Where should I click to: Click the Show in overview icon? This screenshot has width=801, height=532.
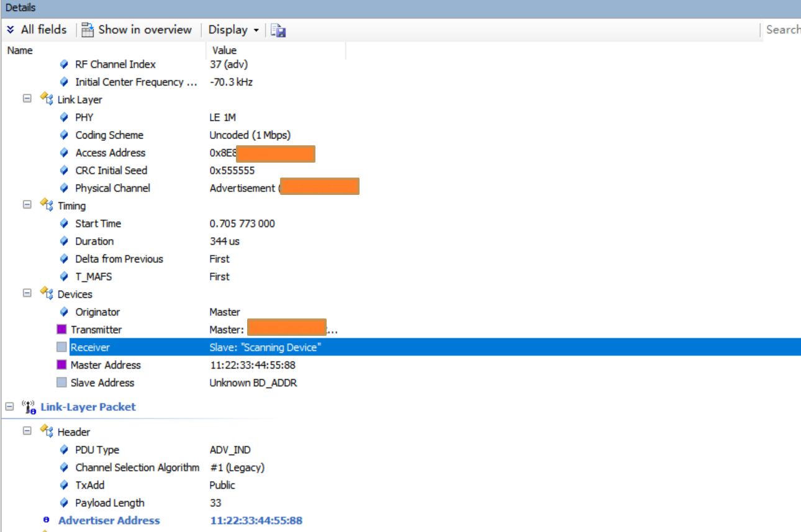click(88, 30)
